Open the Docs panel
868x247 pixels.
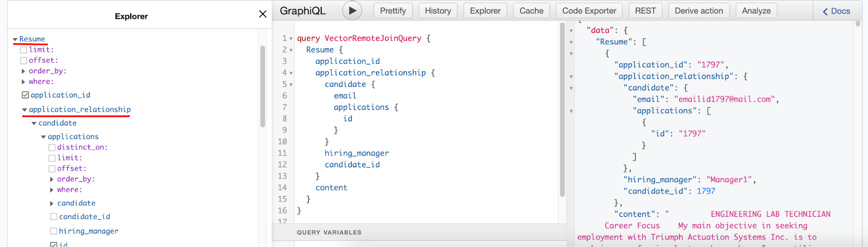point(837,11)
